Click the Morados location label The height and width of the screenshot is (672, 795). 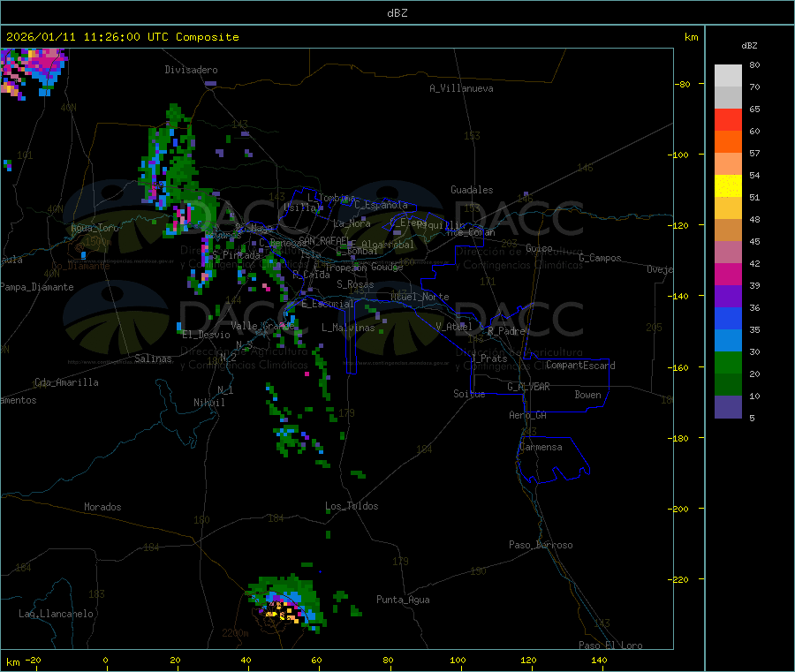click(x=103, y=507)
